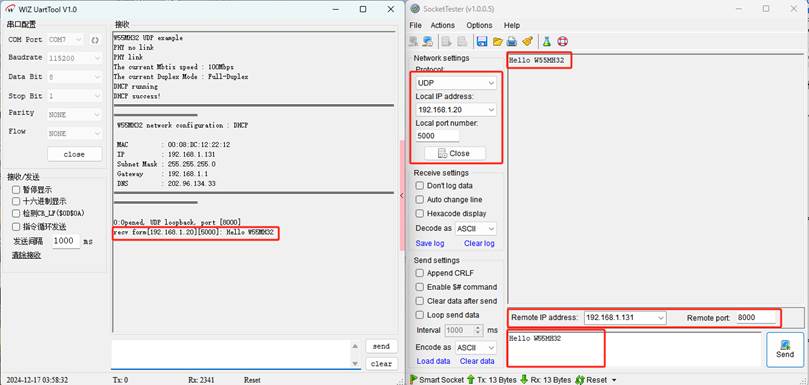Screen dimensions: 809x385
Task: Click the Remote port input field
Action: pyautogui.click(x=755, y=318)
